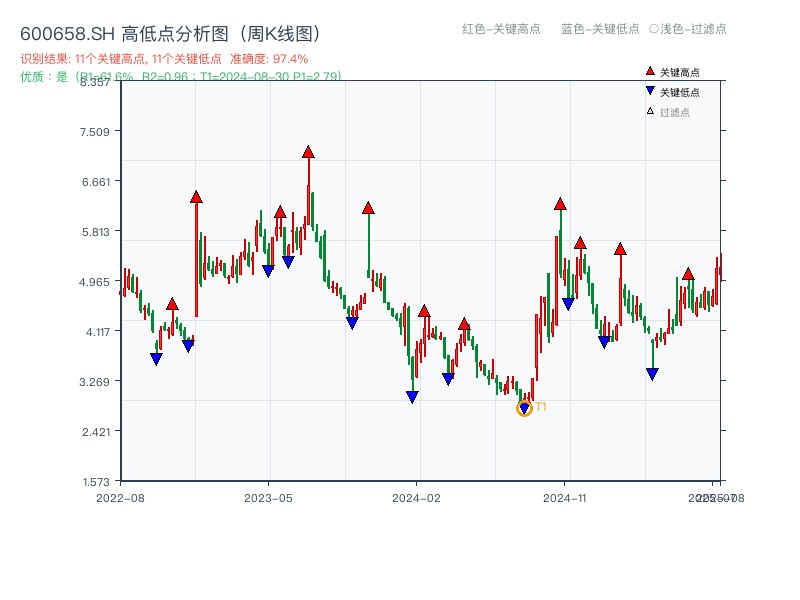800x600 pixels.
Task: Select the blue key-low marker at the lowest trough
Action: tap(524, 407)
